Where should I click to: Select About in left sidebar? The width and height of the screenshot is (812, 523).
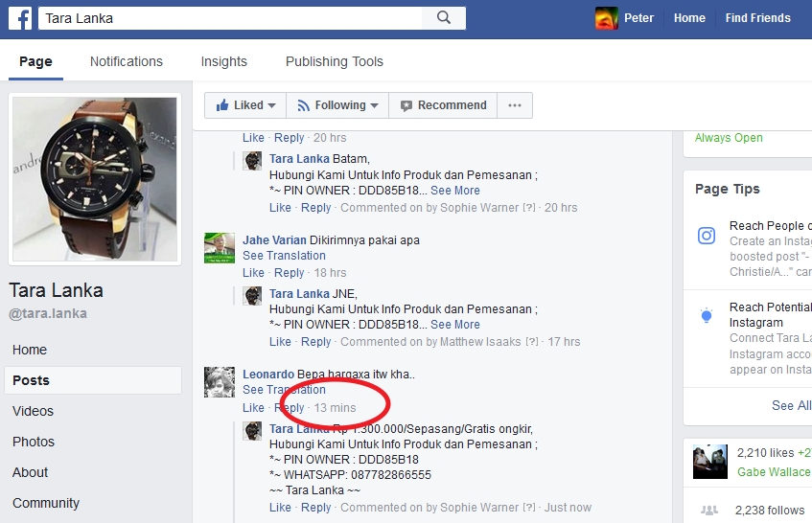30,472
